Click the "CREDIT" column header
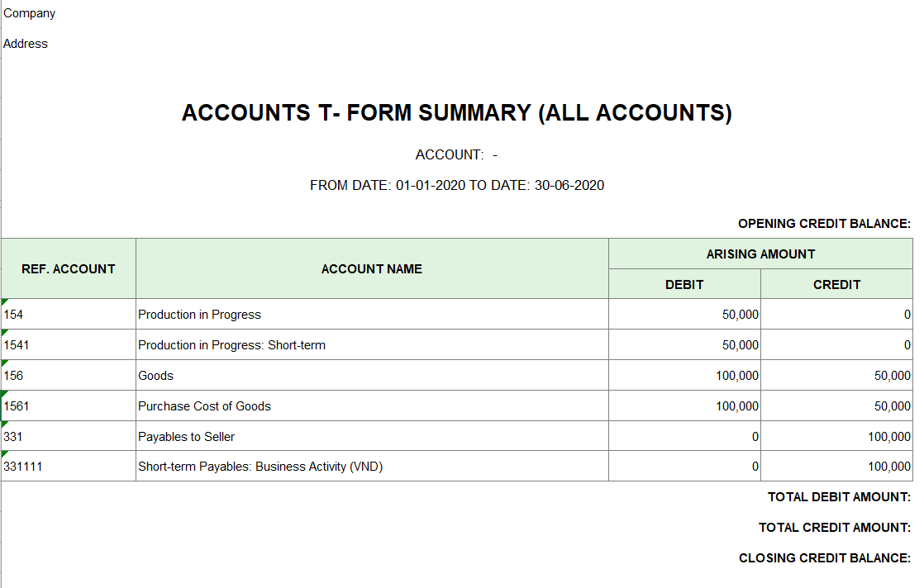Image resolution: width=924 pixels, height=588 pixels. coord(836,285)
